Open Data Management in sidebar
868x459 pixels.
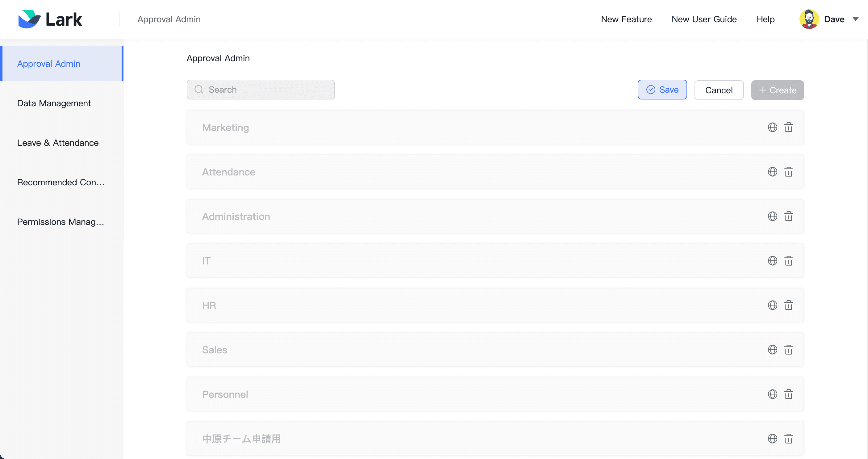54,103
